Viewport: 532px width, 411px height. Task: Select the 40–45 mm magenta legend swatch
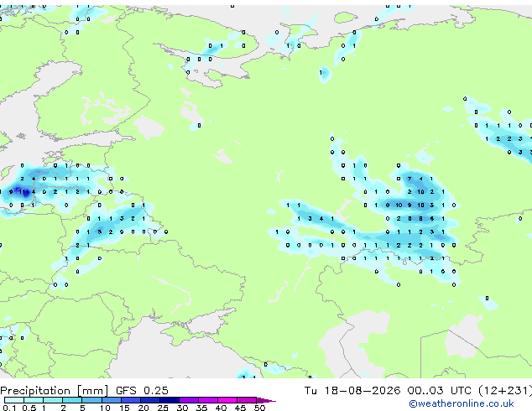click(x=227, y=400)
